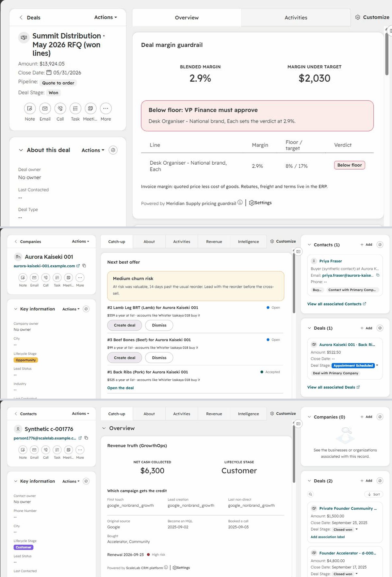Collapse the About this deal section

(21, 150)
